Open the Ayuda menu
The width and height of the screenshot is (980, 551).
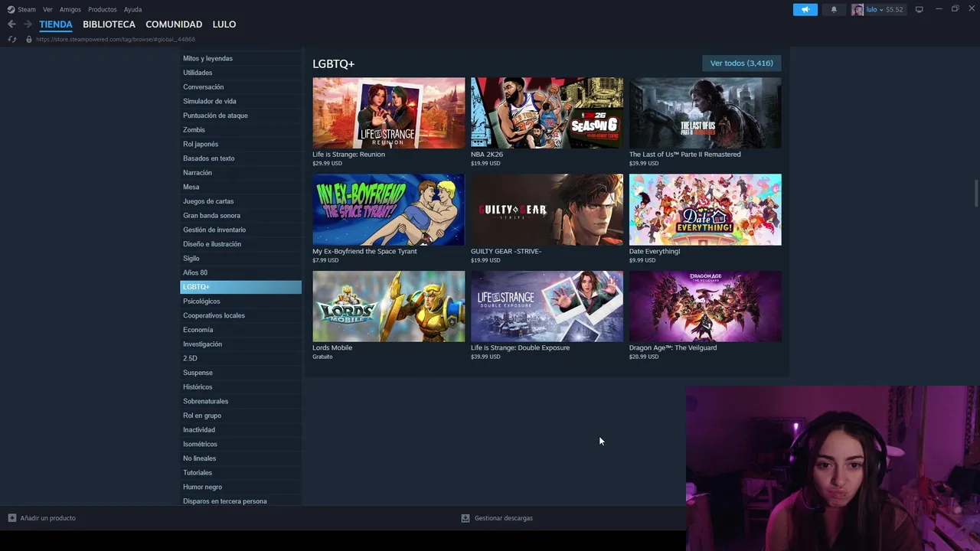132,9
